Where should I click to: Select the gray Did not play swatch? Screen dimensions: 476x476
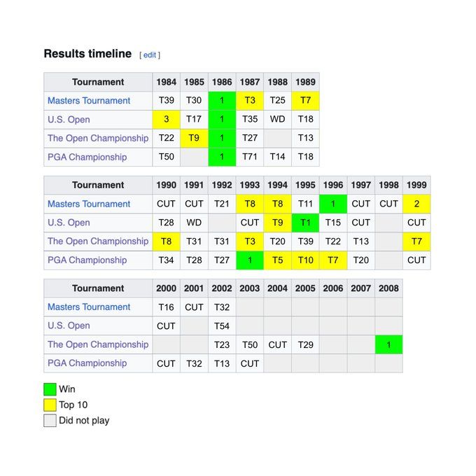[50, 421]
